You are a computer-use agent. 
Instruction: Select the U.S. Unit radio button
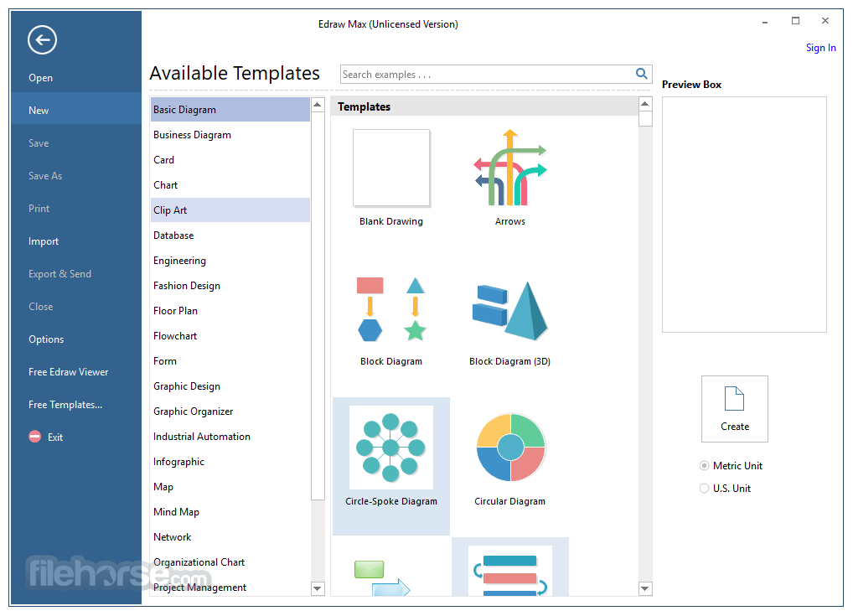704,488
